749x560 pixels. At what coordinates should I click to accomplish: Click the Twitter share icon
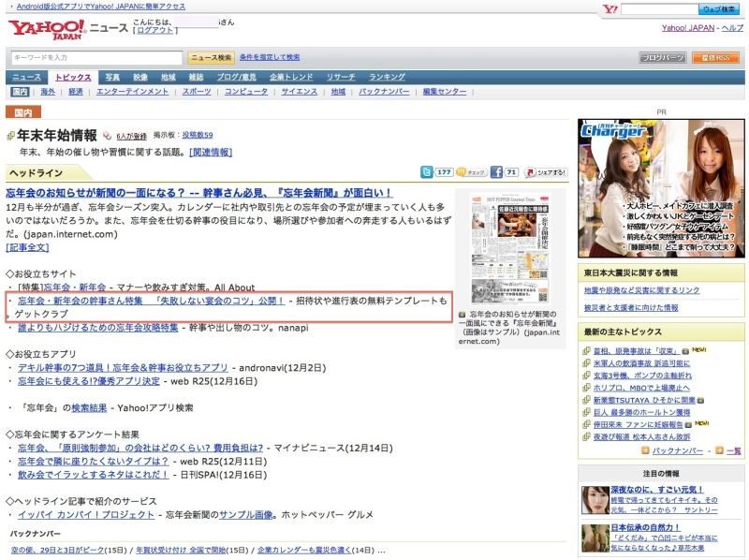coord(427,172)
